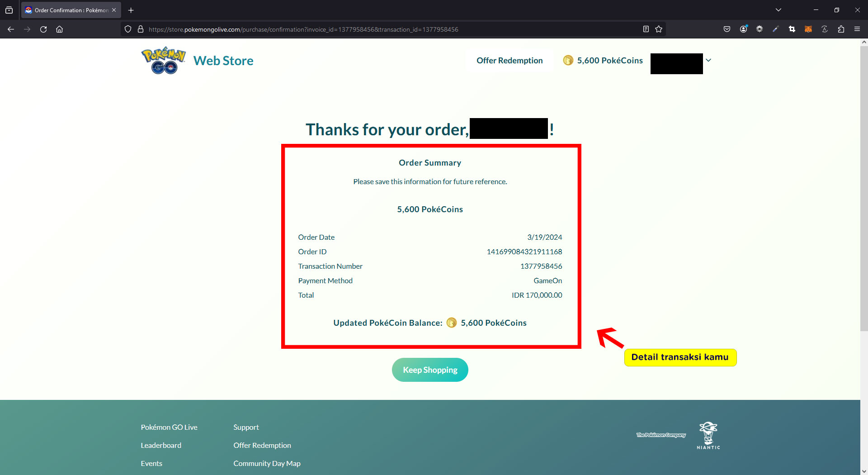The image size is (868, 475).
Task: Toggle reader view in address bar
Action: coord(646,29)
